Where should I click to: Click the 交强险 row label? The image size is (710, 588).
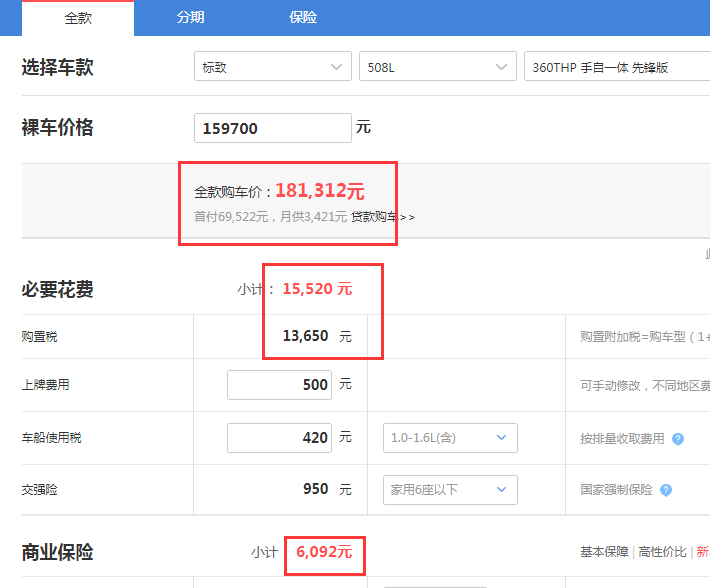tap(39, 490)
